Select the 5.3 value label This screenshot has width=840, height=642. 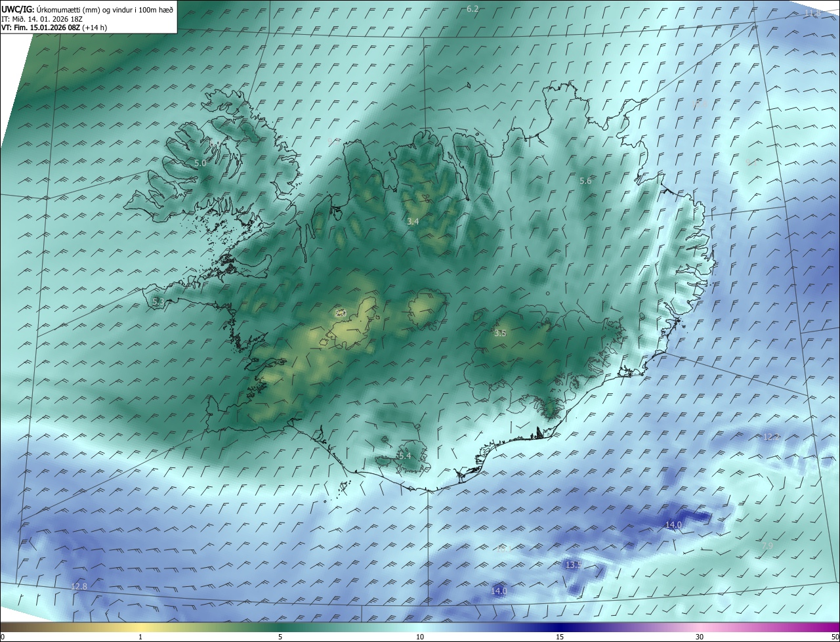coord(158,301)
